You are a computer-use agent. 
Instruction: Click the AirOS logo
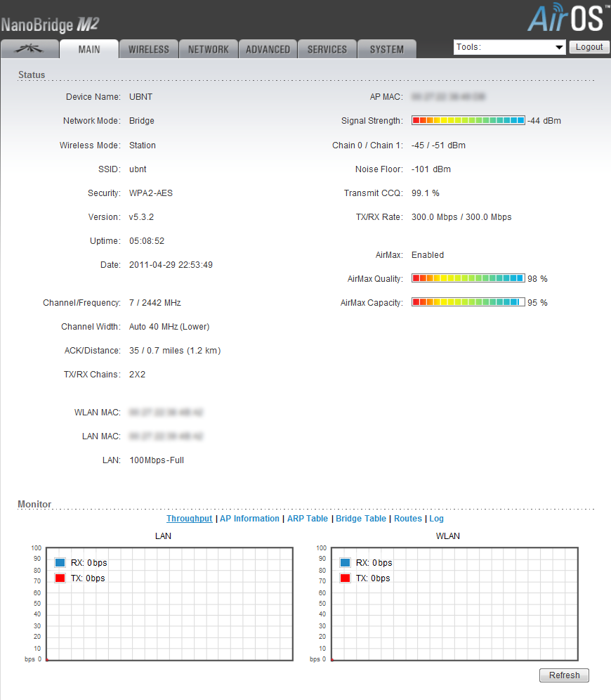tap(565, 18)
